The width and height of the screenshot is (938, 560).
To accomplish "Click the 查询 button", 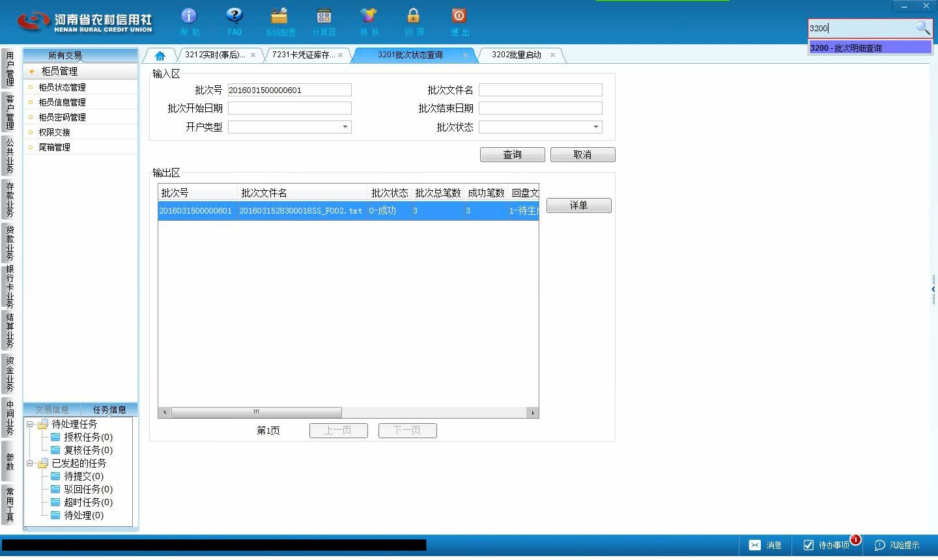I will point(513,154).
